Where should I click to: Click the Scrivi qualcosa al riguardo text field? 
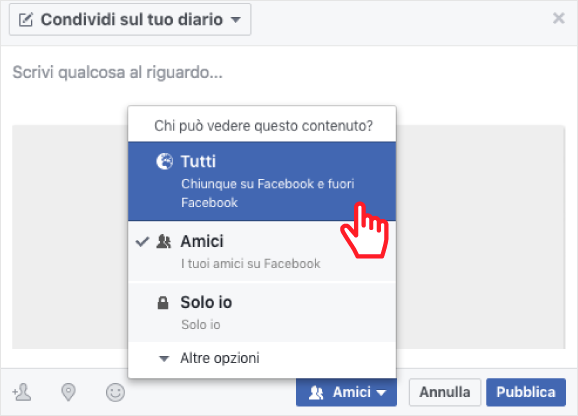point(289,72)
